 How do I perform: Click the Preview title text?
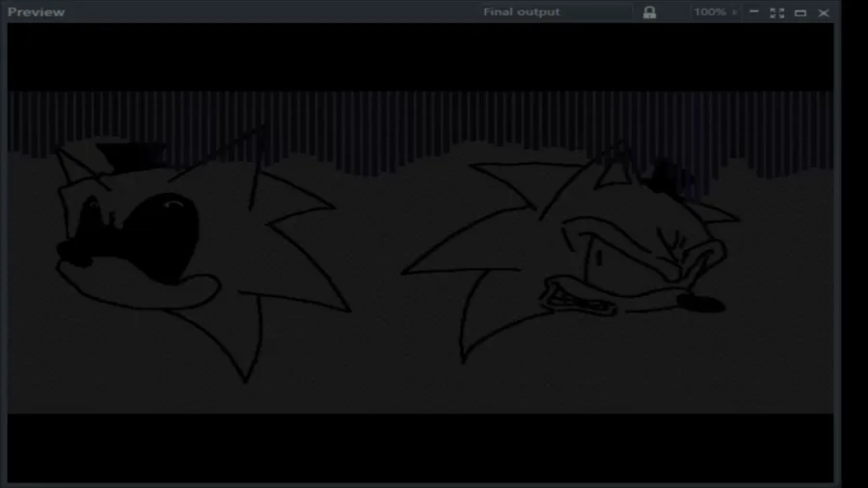[x=36, y=12]
